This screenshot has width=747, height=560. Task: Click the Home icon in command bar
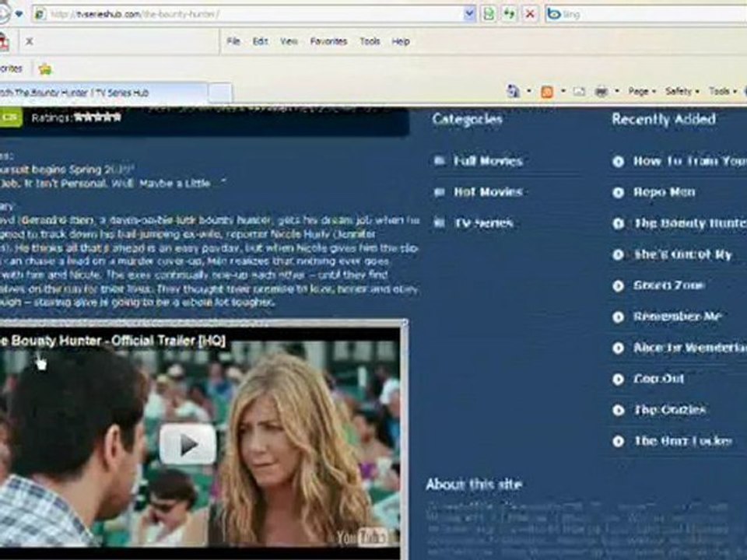pos(514,91)
